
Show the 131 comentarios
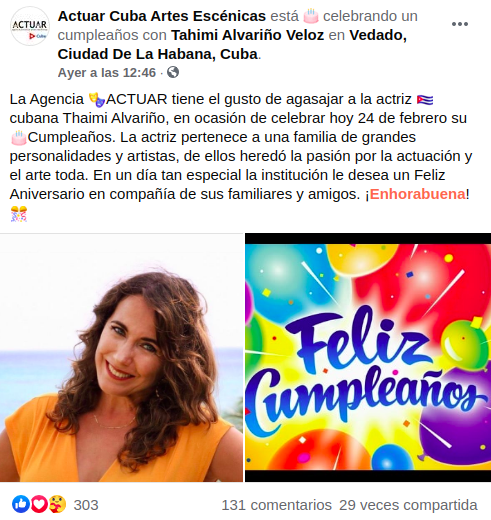(x=276, y=505)
